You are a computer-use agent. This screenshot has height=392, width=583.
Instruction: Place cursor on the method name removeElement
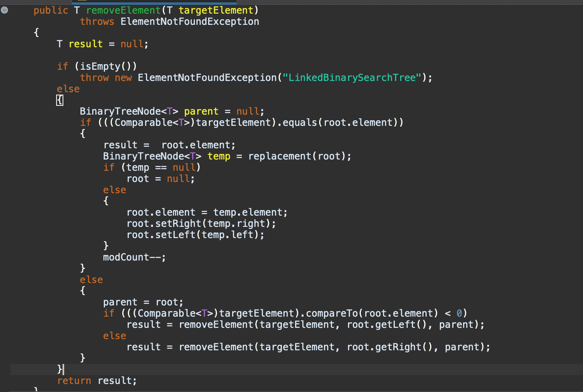(123, 10)
